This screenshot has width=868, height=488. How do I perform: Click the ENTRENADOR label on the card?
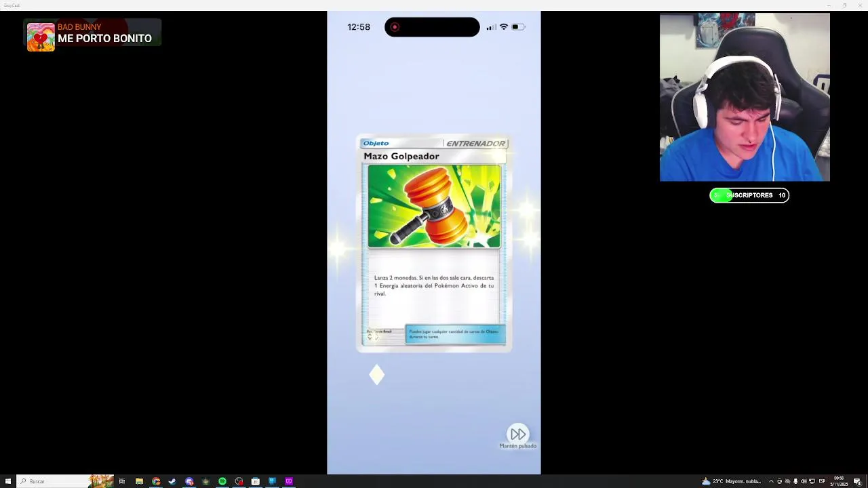click(475, 144)
